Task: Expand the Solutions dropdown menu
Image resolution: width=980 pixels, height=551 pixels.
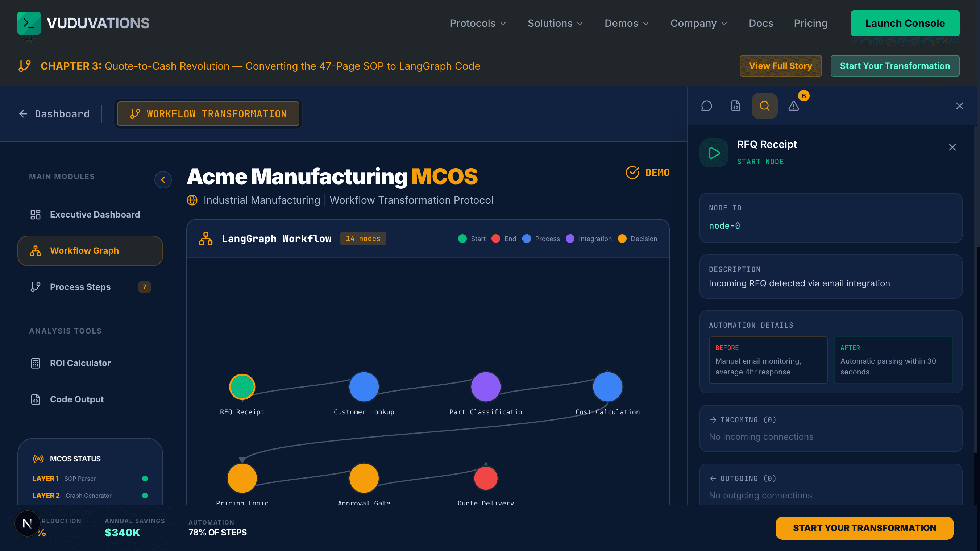Action: [x=555, y=23]
